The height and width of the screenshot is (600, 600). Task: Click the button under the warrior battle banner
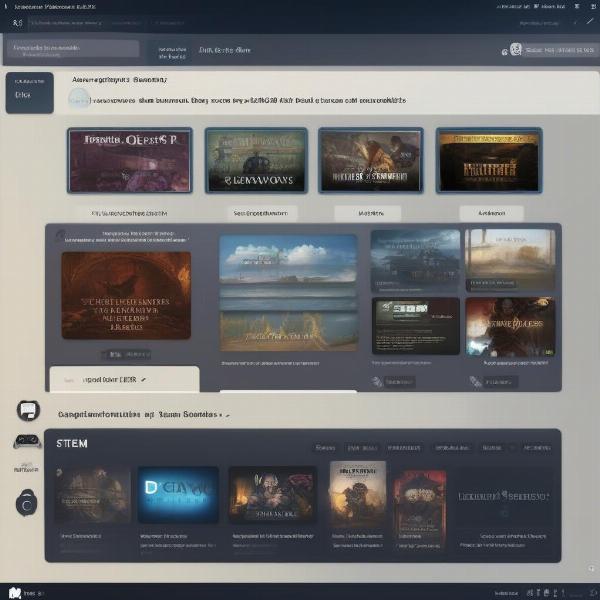click(368, 213)
